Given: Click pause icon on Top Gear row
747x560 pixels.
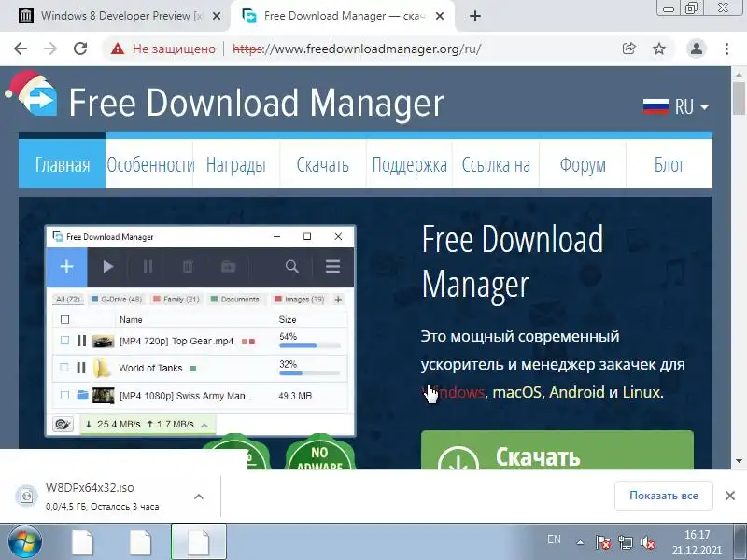Looking at the screenshot, I should 81,341.
